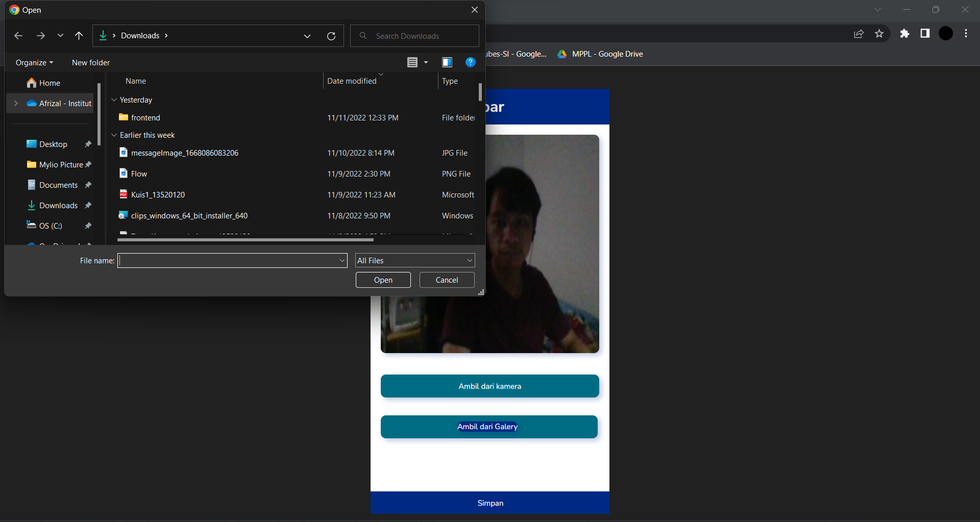Refresh the Downloads folder listing
This screenshot has width=980, height=522.
pos(331,36)
